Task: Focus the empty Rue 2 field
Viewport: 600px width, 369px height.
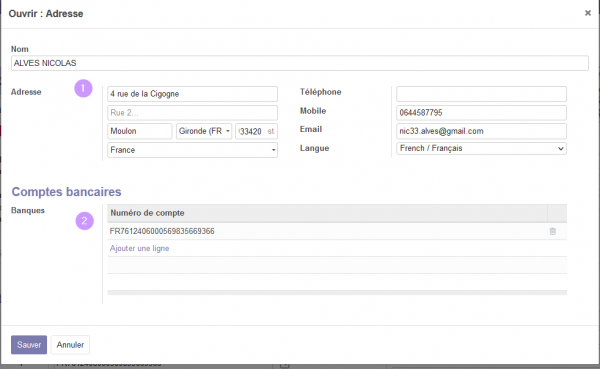Action: [x=192, y=113]
